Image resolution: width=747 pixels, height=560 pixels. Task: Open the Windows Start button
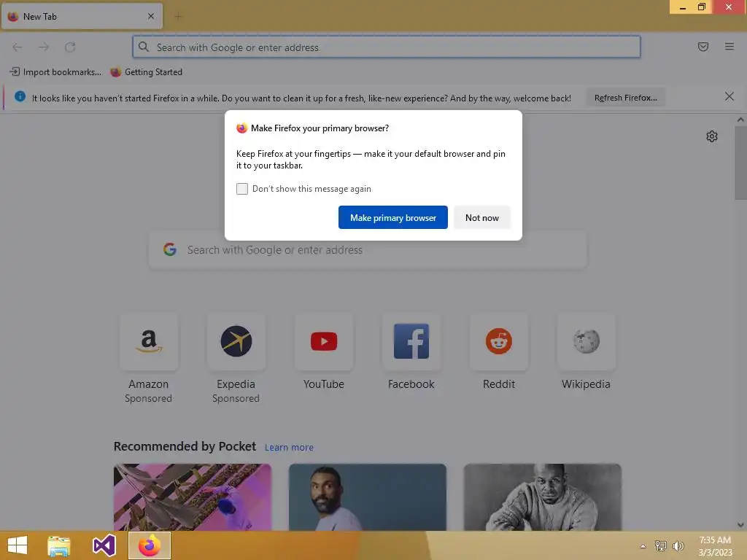(18, 545)
